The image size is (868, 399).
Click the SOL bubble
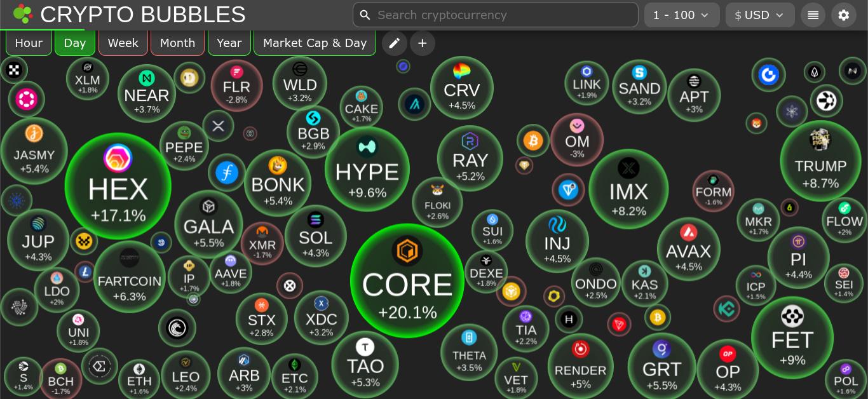click(316, 235)
